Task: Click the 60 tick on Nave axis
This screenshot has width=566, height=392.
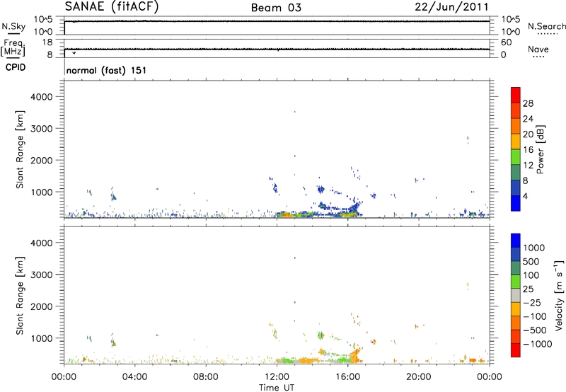Action: [506, 42]
